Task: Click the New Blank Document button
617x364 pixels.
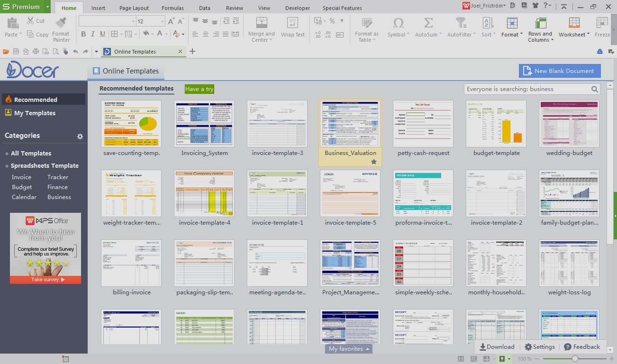Action: click(x=559, y=71)
